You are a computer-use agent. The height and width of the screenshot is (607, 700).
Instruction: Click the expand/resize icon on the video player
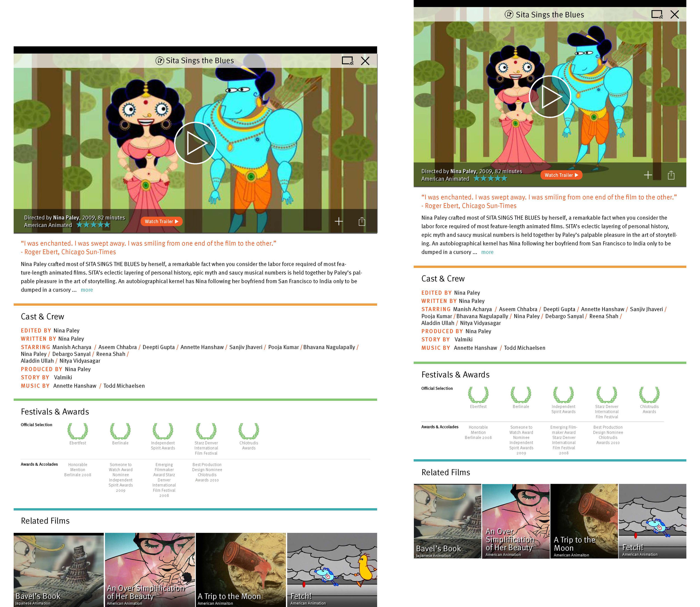point(347,60)
